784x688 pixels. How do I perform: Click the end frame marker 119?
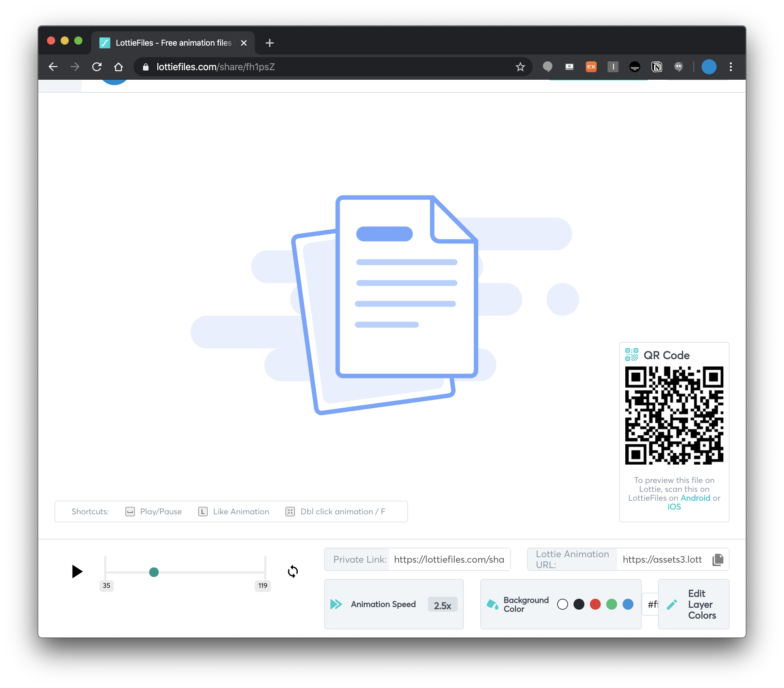263,585
